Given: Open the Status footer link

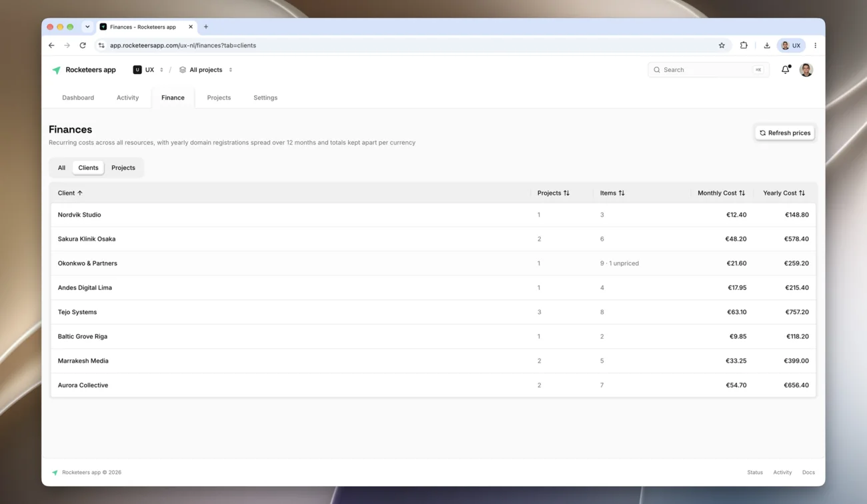Looking at the screenshot, I should pyautogui.click(x=755, y=473).
